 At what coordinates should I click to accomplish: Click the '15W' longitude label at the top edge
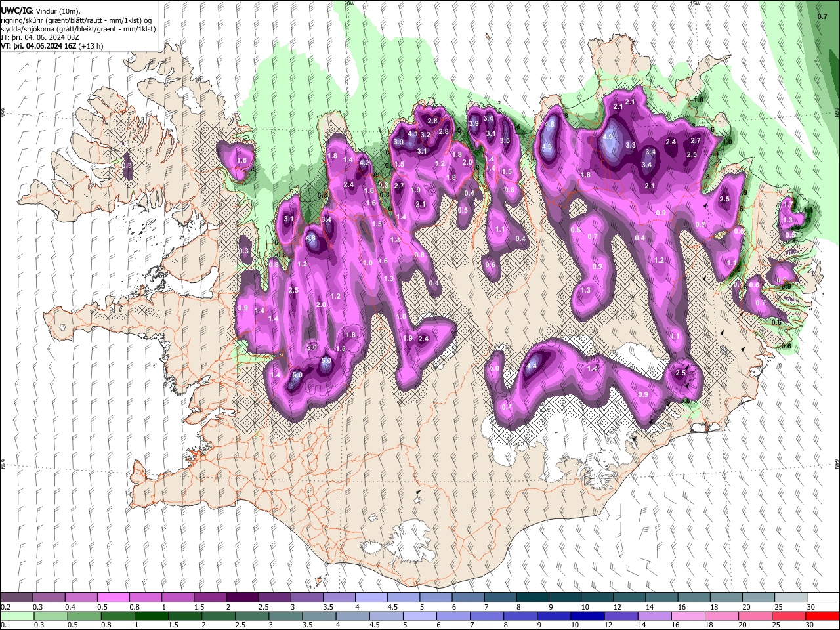[695, 3]
